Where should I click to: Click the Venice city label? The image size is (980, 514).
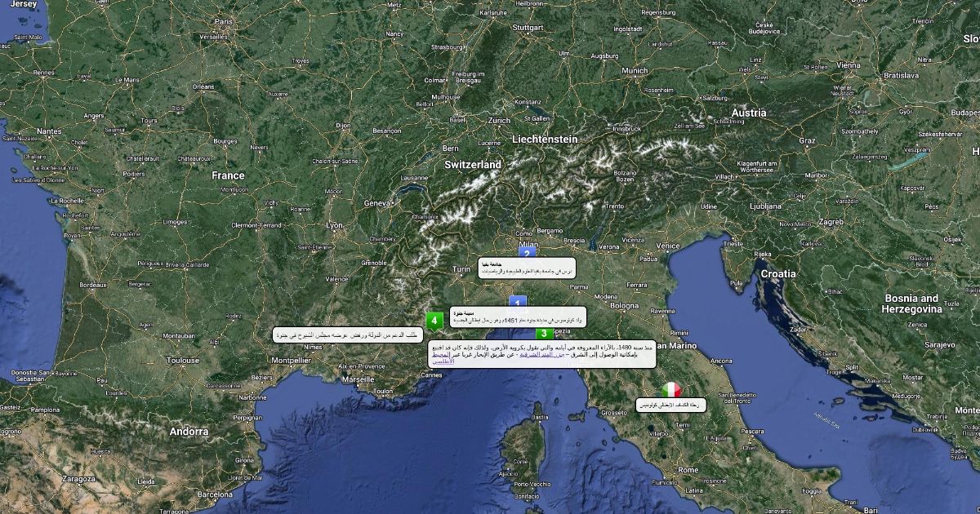[667, 246]
